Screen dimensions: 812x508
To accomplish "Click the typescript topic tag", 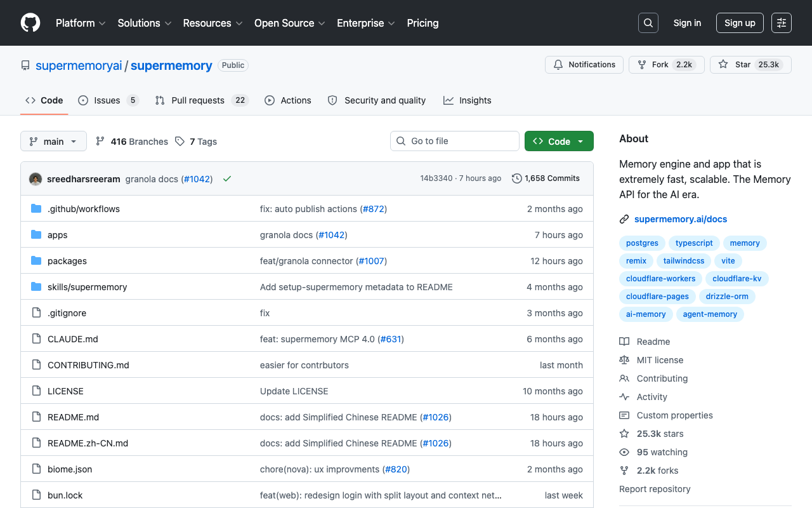I will click(694, 243).
